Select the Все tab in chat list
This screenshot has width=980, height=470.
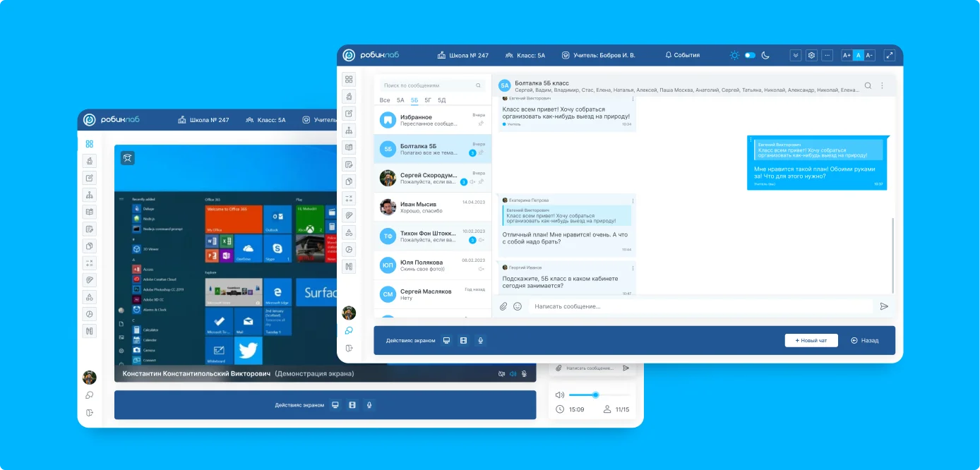click(x=385, y=100)
